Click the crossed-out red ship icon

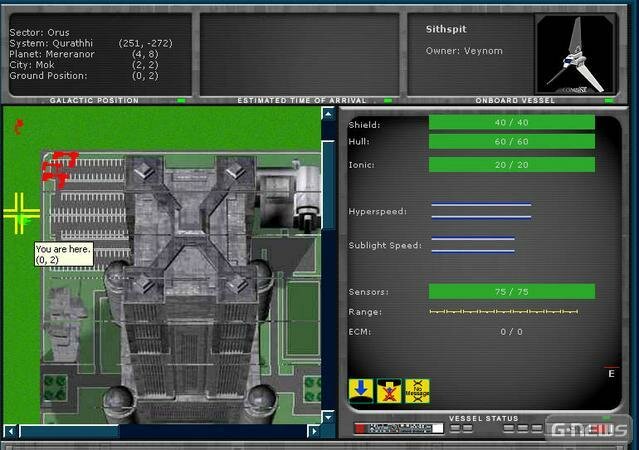pyautogui.click(x=389, y=391)
